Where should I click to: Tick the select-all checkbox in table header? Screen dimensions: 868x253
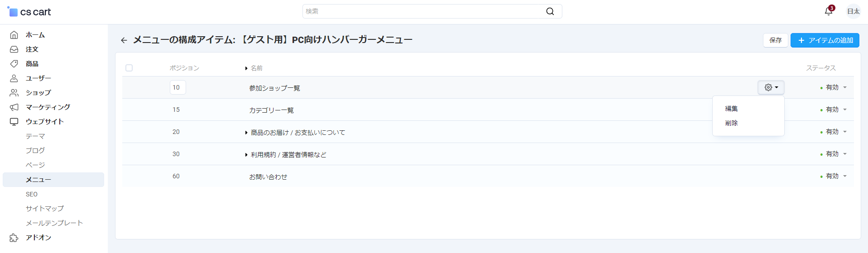(x=129, y=68)
